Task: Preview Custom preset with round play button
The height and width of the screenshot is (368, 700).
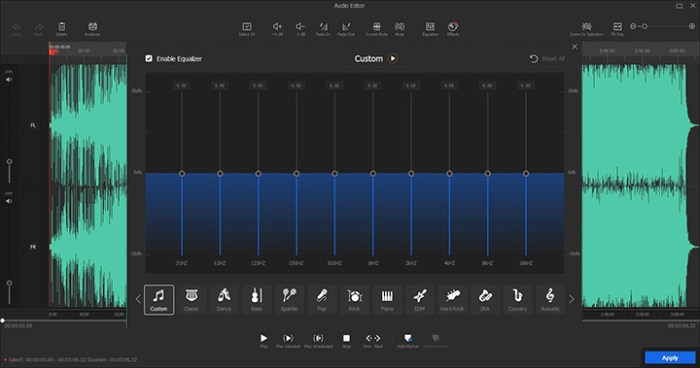Action: pos(392,59)
